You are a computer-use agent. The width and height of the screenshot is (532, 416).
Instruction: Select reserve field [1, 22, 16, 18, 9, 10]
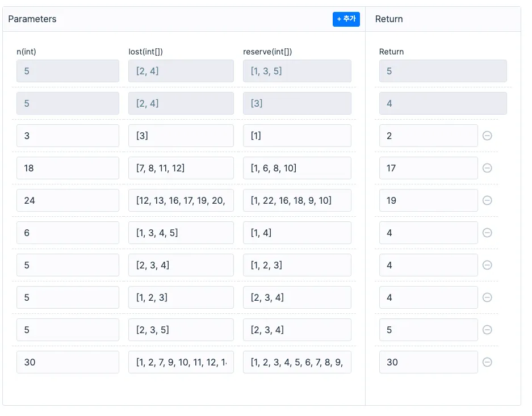point(297,200)
